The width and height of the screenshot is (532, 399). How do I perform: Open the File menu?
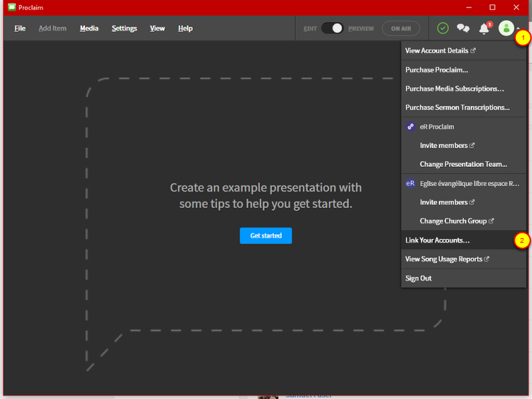(x=20, y=29)
